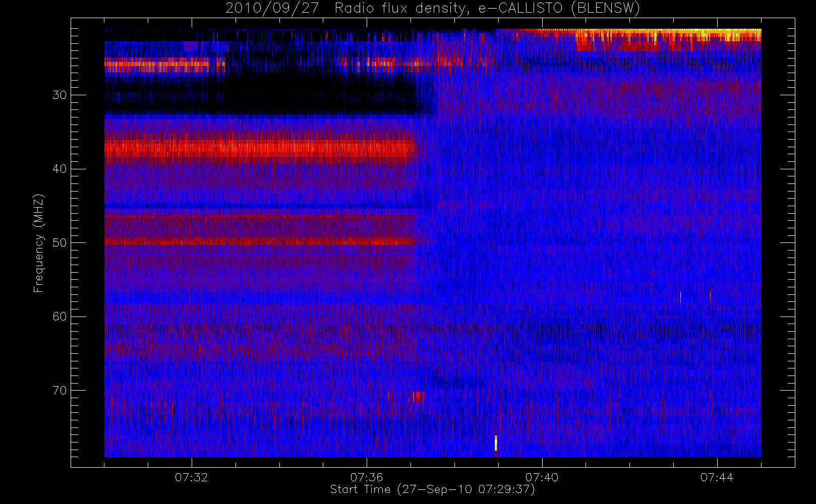This screenshot has height=504, width=816.
Task: Click the 70 frequency tick label
Action: [60, 391]
